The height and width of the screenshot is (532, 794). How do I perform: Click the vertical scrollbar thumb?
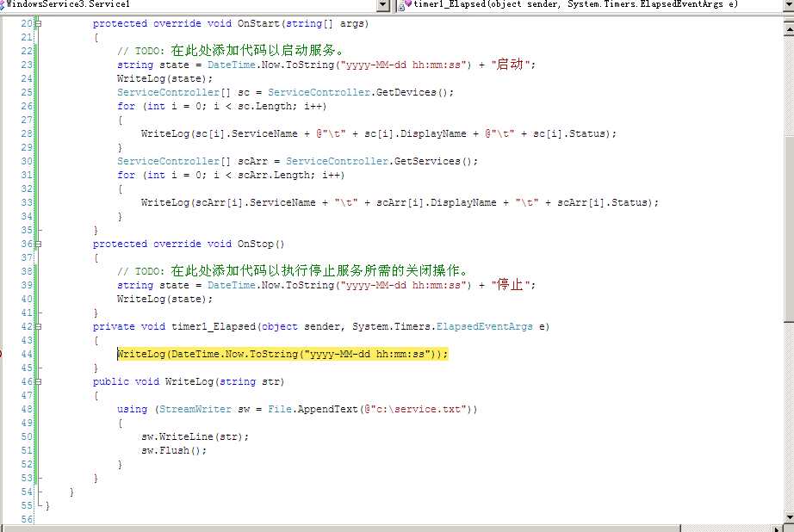[x=789, y=228]
